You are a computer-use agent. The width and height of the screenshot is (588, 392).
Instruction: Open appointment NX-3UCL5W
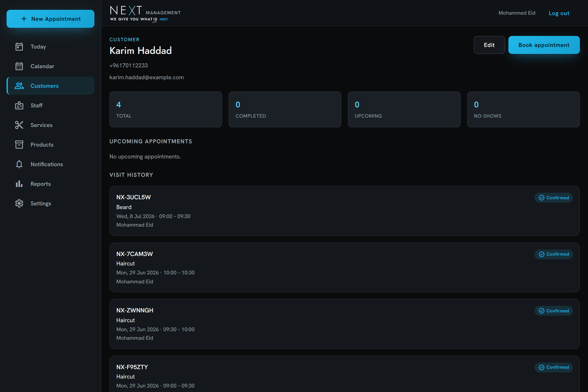pyautogui.click(x=345, y=211)
